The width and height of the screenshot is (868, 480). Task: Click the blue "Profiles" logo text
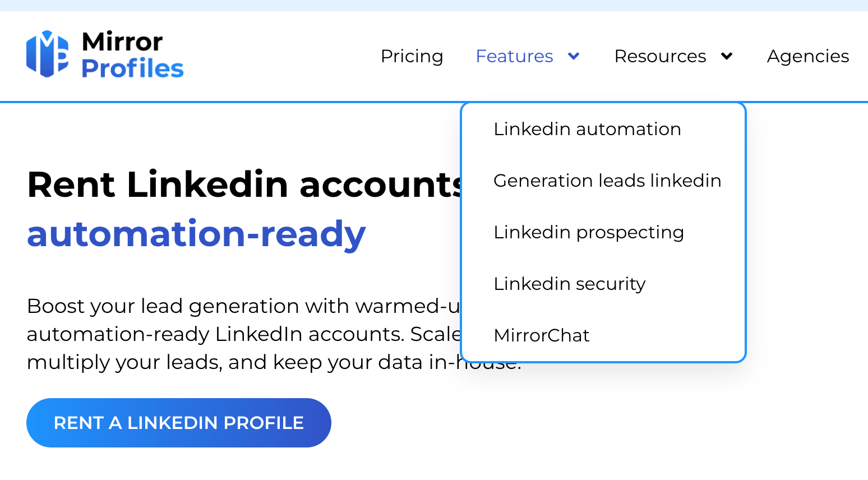(x=132, y=68)
